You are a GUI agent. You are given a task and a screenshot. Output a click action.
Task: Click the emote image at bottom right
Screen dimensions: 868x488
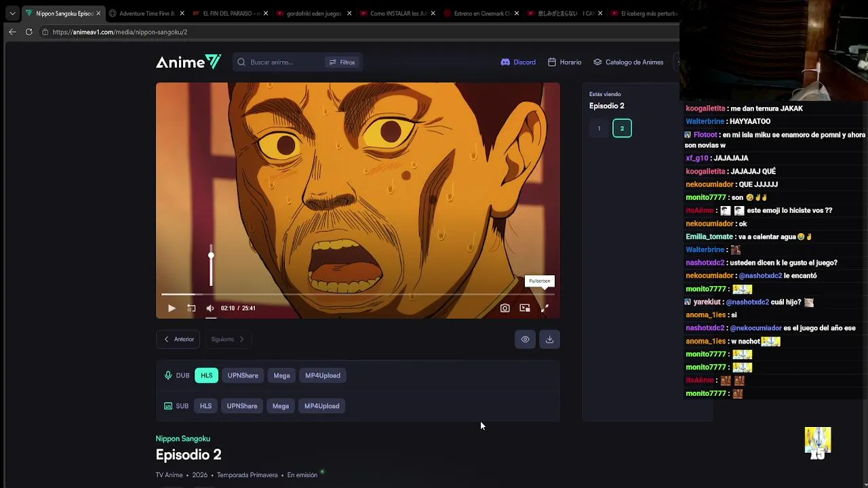pyautogui.click(x=818, y=443)
